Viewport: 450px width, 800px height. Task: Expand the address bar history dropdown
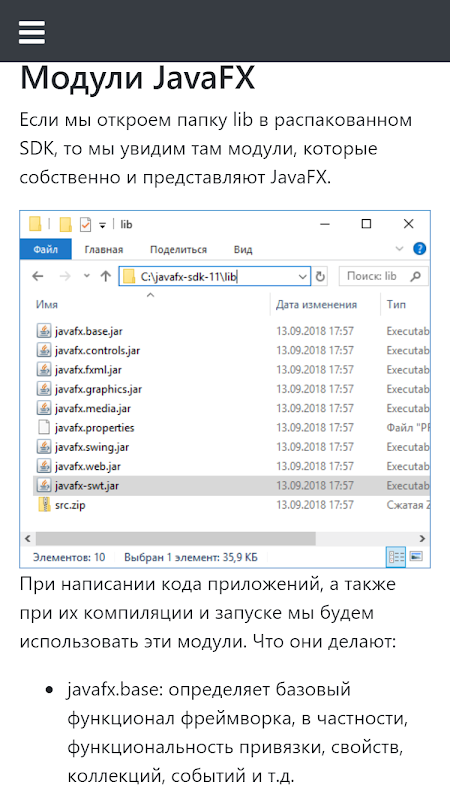click(303, 277)
